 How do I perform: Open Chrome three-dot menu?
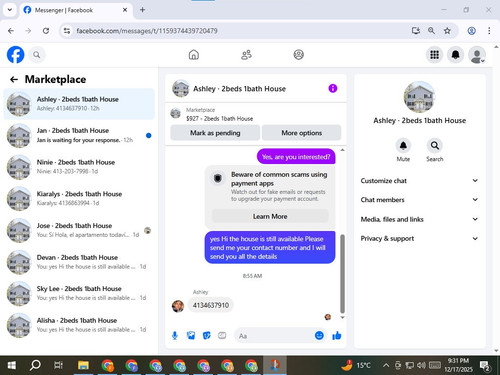coord(489,31)
